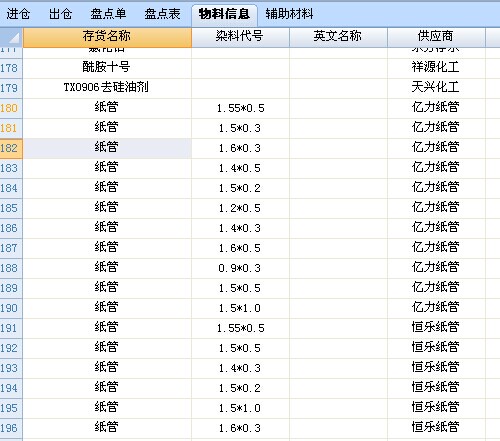This screenshot has height=441, width=500.
Task: Click 恒乐纸管 supplier in row 196
Action: pos(436,428)
